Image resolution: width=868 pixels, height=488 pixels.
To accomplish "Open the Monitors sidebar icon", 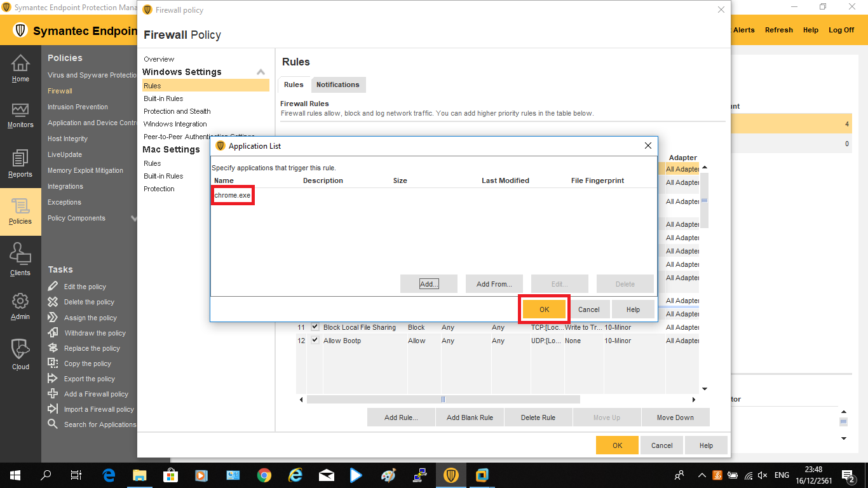I will [20, 111].
